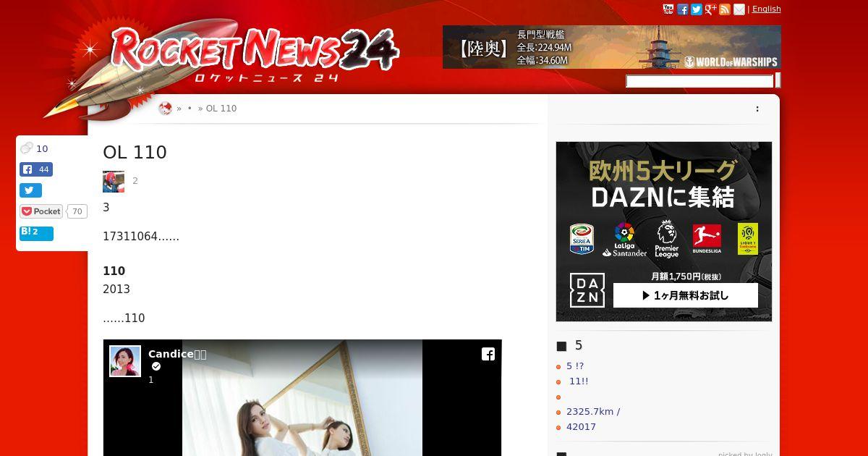Open Facebook logo in embedded post

[x=488, y=354]
